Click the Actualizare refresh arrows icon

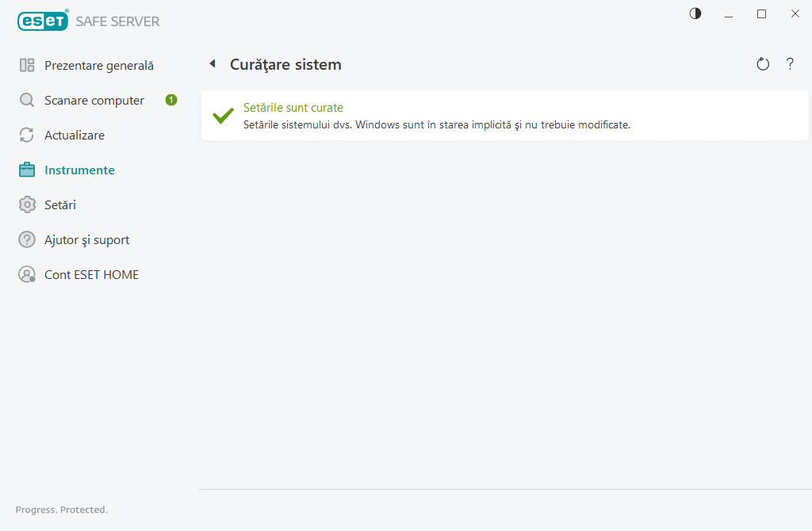(27, 136)
